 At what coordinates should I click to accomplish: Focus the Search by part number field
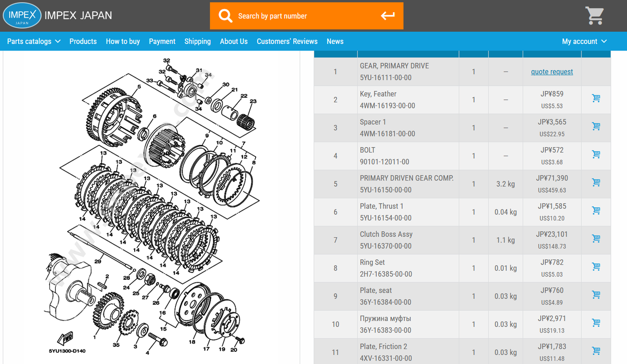pos(307,16)
